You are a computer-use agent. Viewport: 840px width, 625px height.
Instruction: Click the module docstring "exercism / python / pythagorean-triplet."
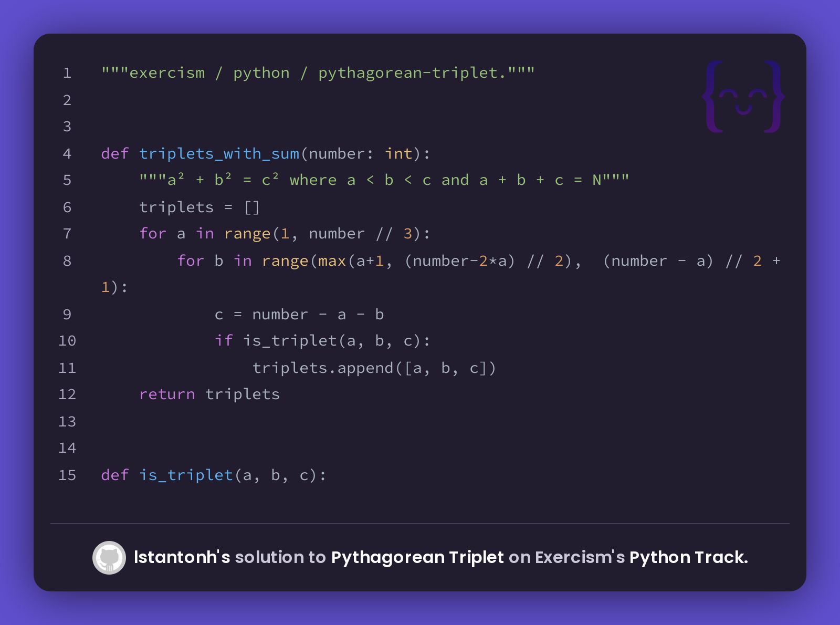tap(318, 72)
